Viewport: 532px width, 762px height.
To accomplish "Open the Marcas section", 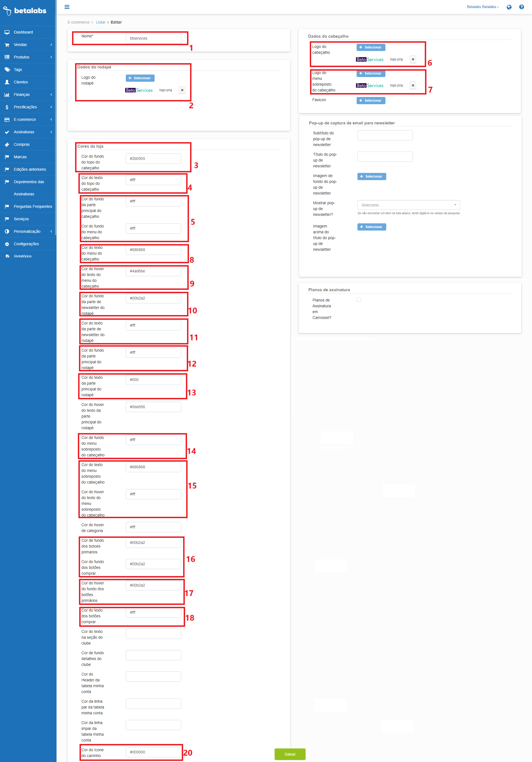I will pos(20,157).
